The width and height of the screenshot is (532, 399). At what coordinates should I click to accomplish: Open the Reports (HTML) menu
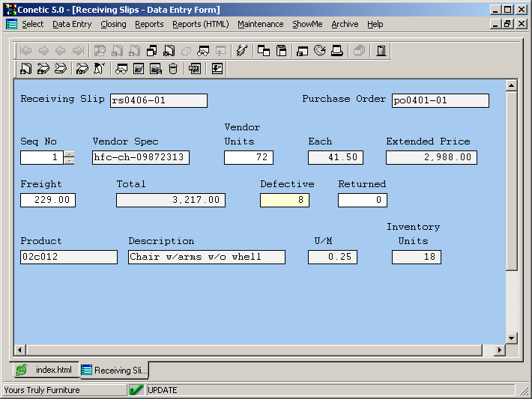[200, 24]
